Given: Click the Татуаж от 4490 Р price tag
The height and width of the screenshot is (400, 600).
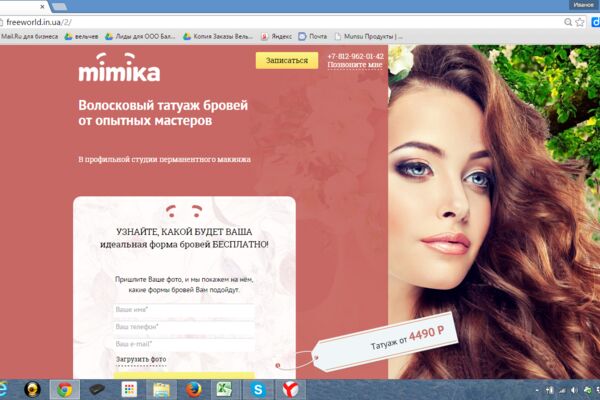Looking at the screenshot, I should [385, 341].
